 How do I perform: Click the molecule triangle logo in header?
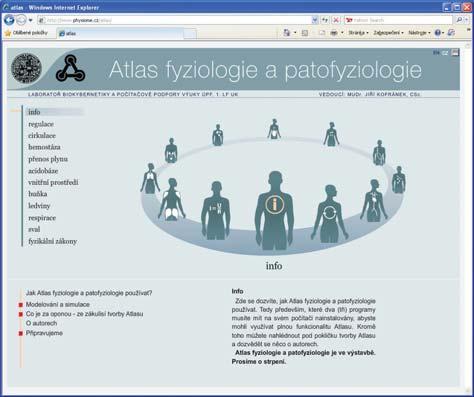70,68
